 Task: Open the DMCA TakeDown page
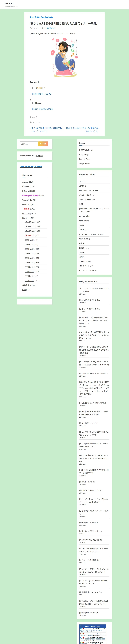(86, 150)
